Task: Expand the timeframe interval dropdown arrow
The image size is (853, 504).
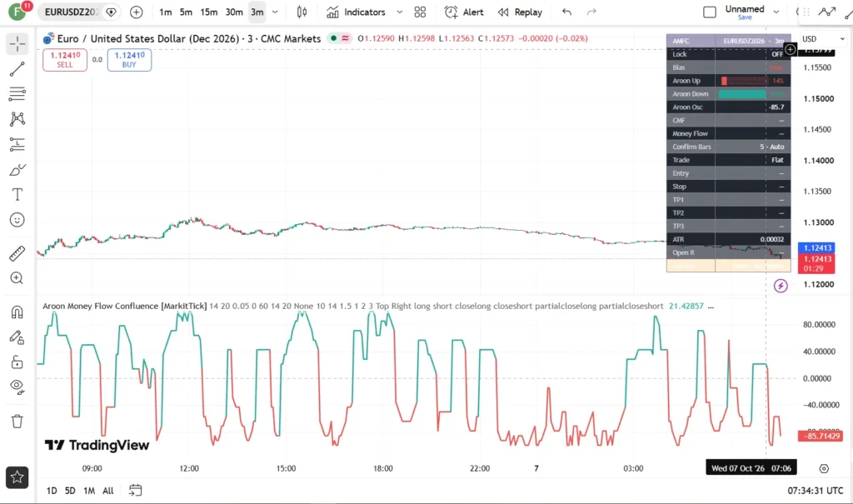Action: 275,12
